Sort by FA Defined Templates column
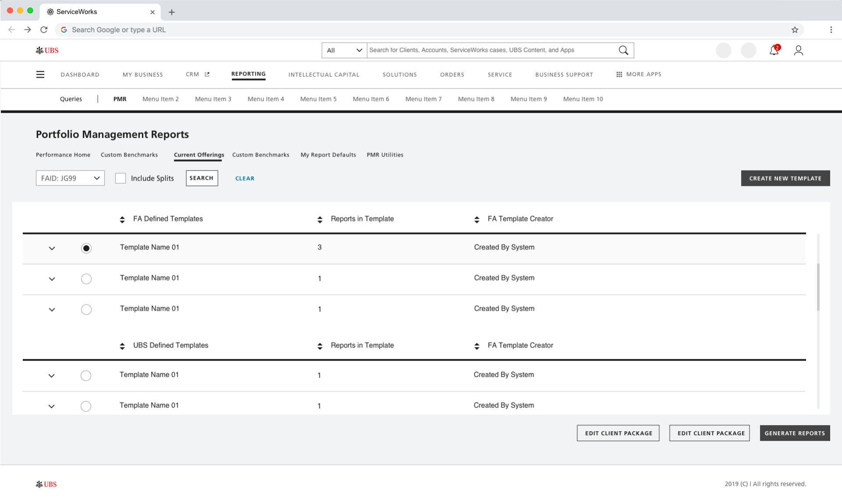The width and height of the screenshot is (842, 504). [122, 220]
